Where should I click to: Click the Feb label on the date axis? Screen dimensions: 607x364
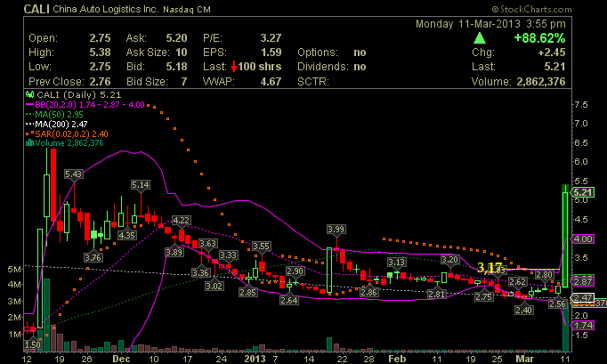(x=397, y=359)
